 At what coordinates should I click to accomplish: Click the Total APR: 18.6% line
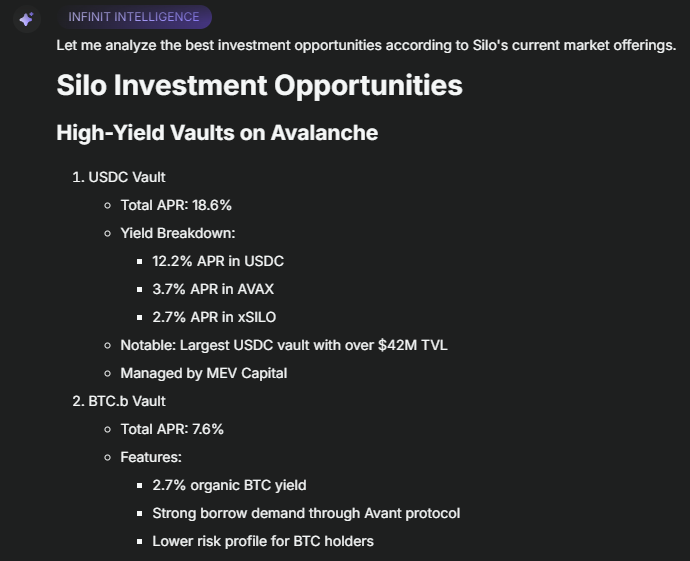tap(176, 205)
